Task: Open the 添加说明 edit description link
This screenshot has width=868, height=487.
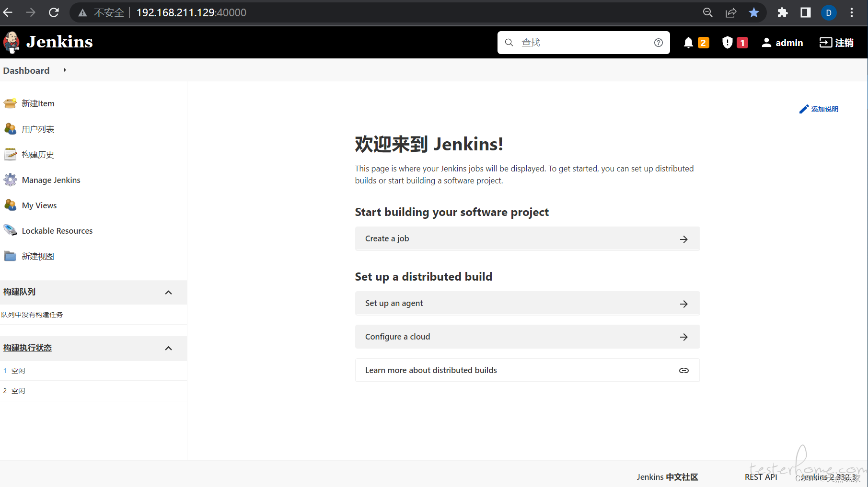Action: [824, 109]
